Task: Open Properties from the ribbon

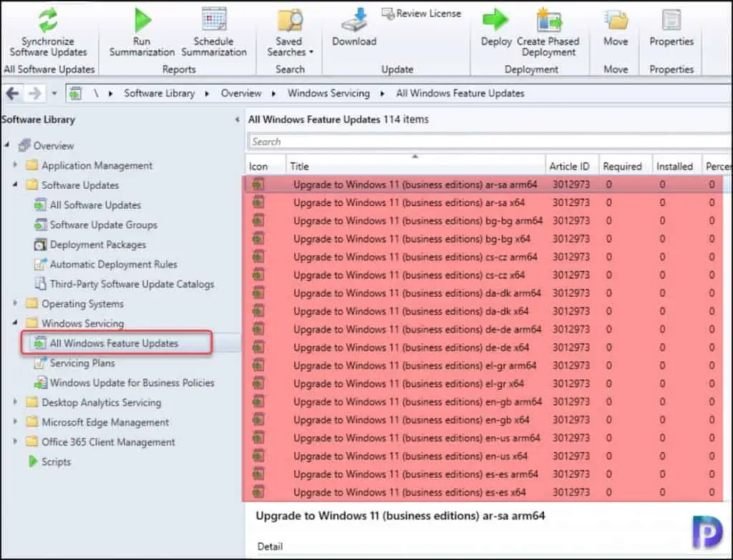Action: click(671, 27)
